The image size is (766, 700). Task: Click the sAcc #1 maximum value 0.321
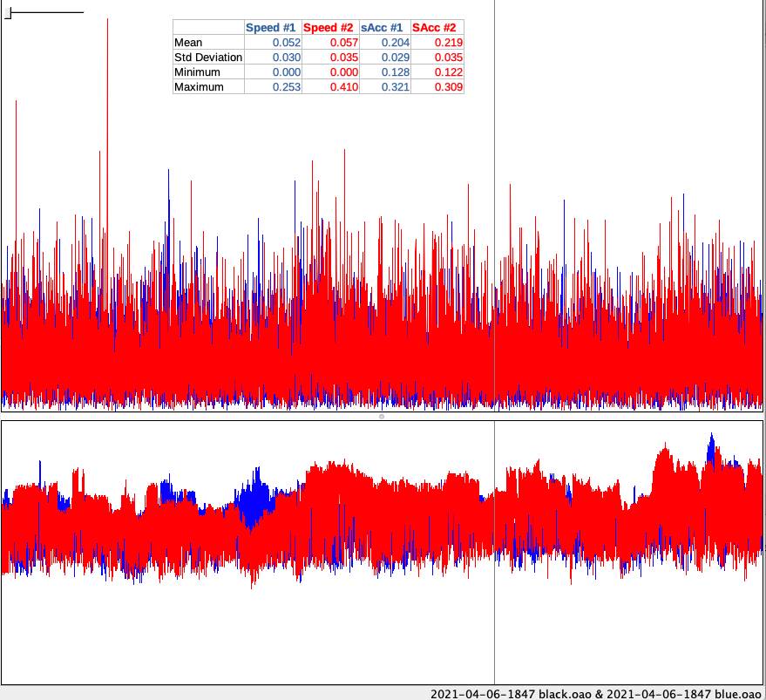click(x=396, y=87)
